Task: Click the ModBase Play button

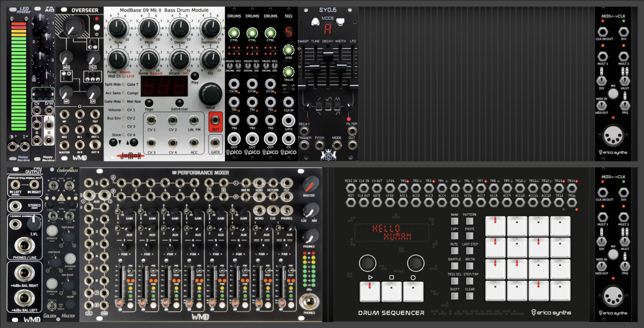Action: (x=194, y=76)
